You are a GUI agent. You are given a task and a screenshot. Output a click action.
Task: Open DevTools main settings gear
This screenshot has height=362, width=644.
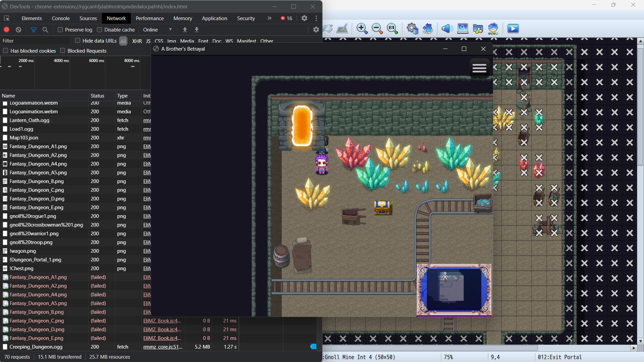pyautogui.click(x=304, y=18)
